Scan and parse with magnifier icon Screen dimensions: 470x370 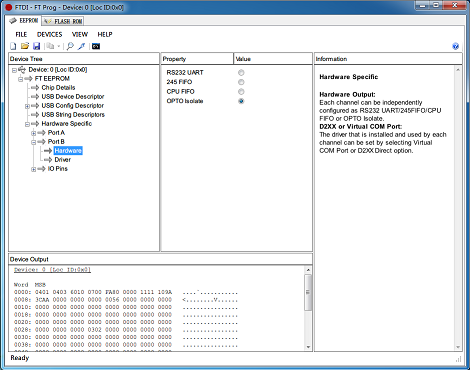tap(70, 46)
